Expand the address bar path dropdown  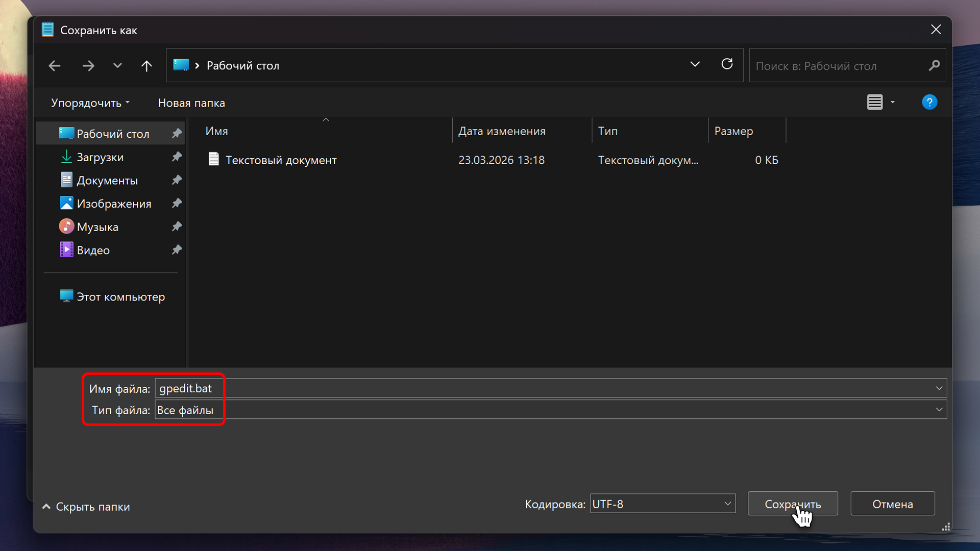[695, 64]
